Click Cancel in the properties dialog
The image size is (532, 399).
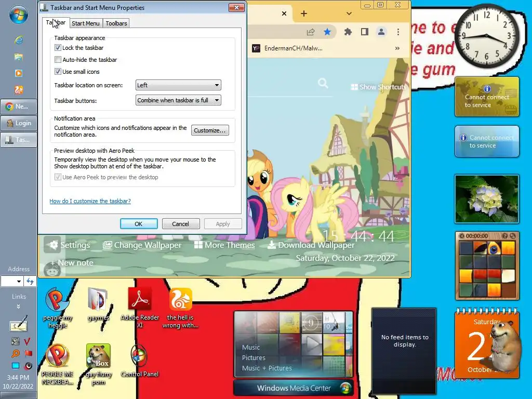180,224
